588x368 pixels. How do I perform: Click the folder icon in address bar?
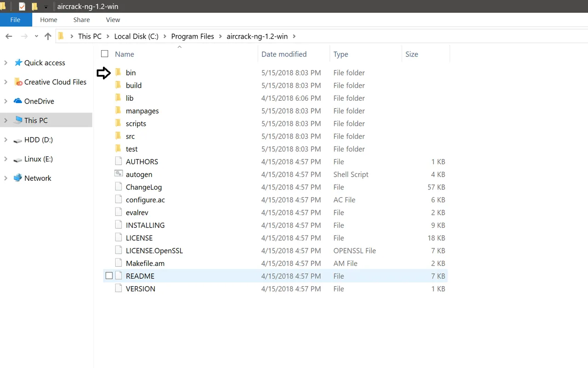62,36
